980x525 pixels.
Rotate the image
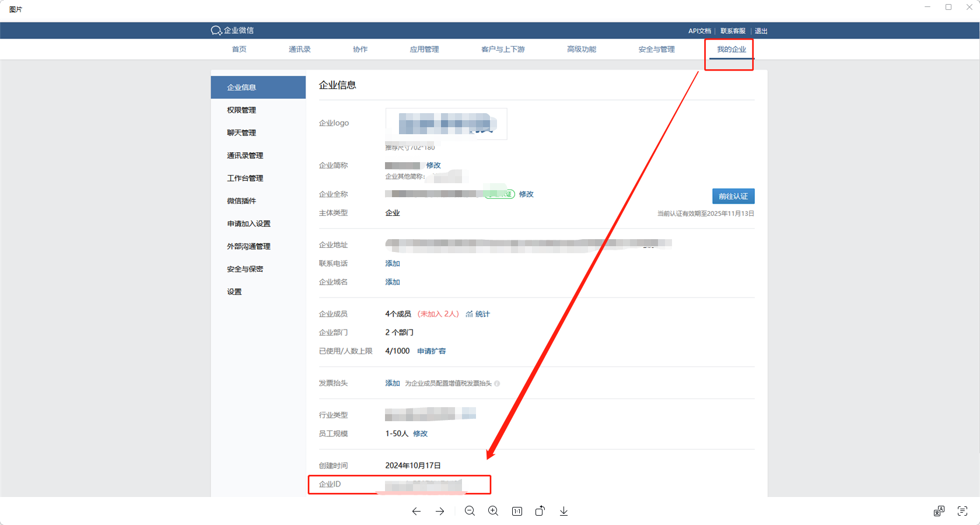click(540, 512)
